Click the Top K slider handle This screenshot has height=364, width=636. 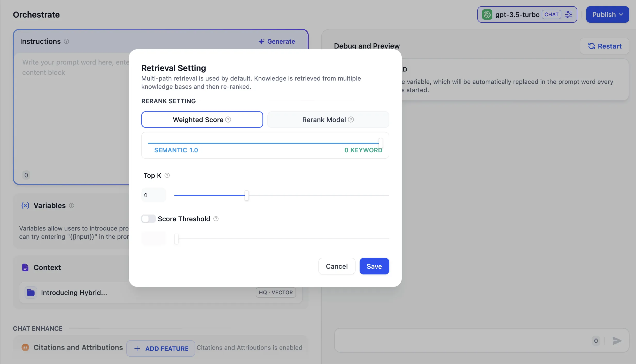[247, 195]
